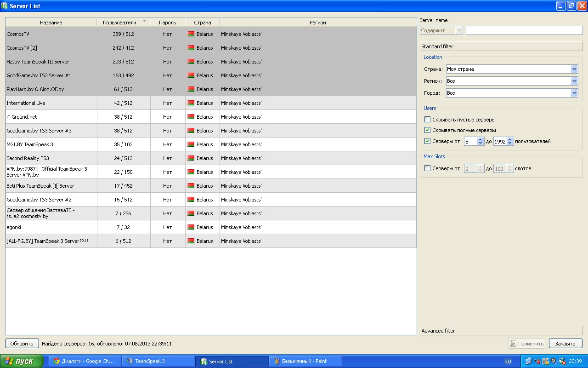Screen dimensions: 588x368
Task: Click the Закрыть button
Action: pyautogui.click(x=565, y=344)
